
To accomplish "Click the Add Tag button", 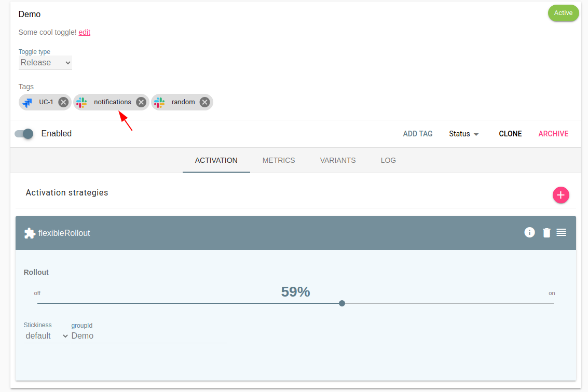I will click(x=417, y=134).
